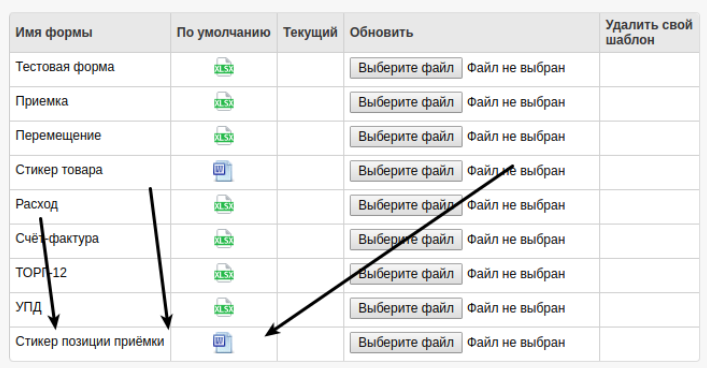The image size is (707, 368).
Task: Click the XLSX icon for Счёт-фактура
Action: (224, 239)
